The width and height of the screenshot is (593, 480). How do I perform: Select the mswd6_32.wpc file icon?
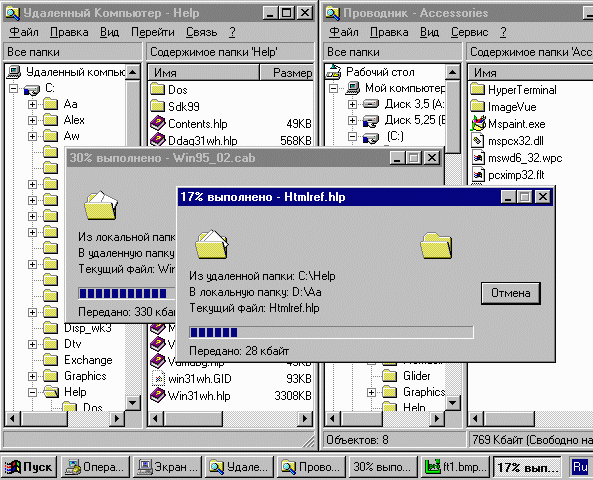[478, 158]
